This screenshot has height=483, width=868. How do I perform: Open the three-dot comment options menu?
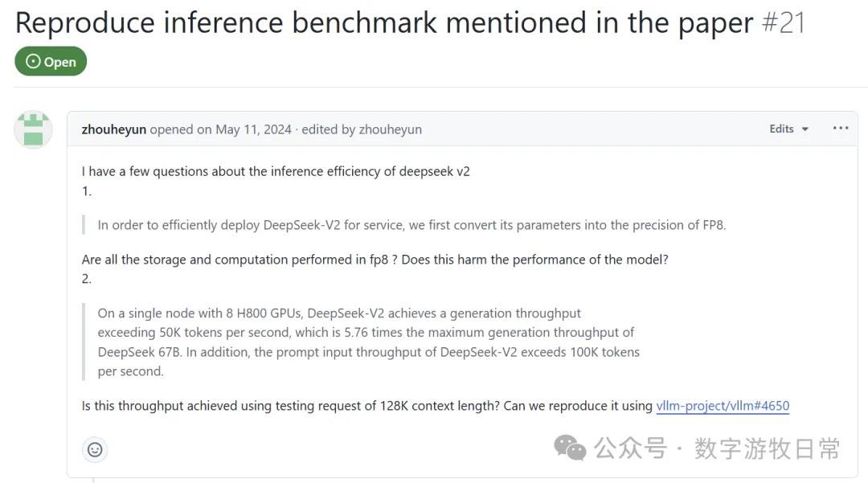[841, 129]
